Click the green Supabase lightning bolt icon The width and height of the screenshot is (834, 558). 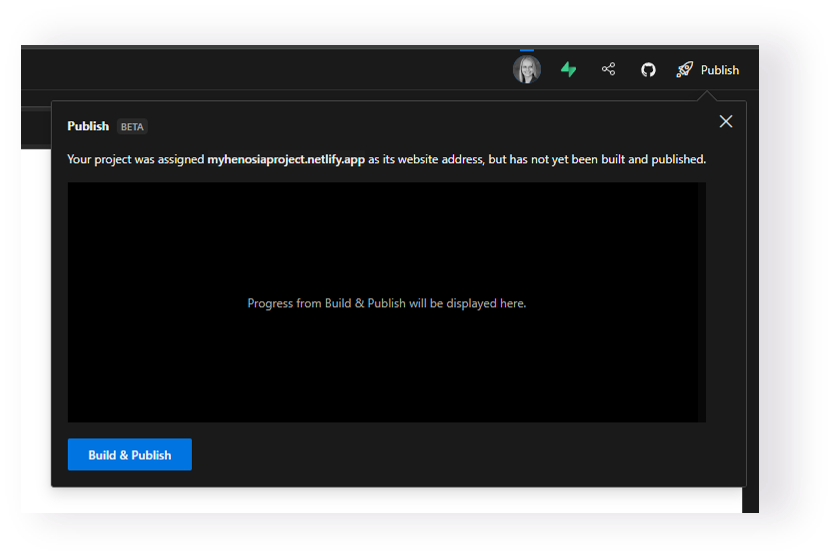pyautogui.click(x=568, y=70)
